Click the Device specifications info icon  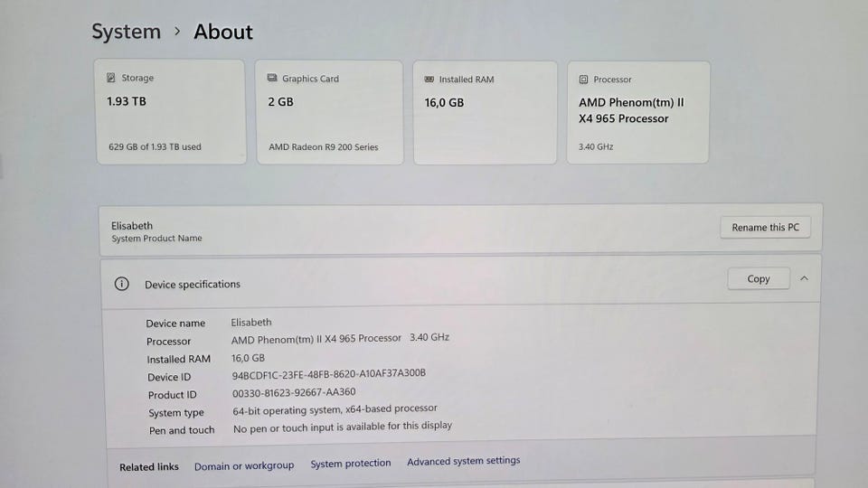122,284
